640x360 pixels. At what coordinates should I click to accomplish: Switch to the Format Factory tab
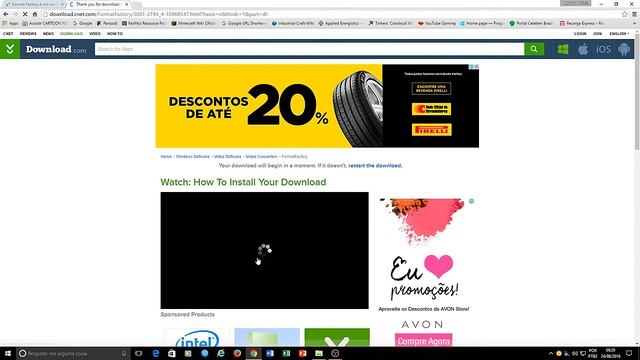point(33,4)
